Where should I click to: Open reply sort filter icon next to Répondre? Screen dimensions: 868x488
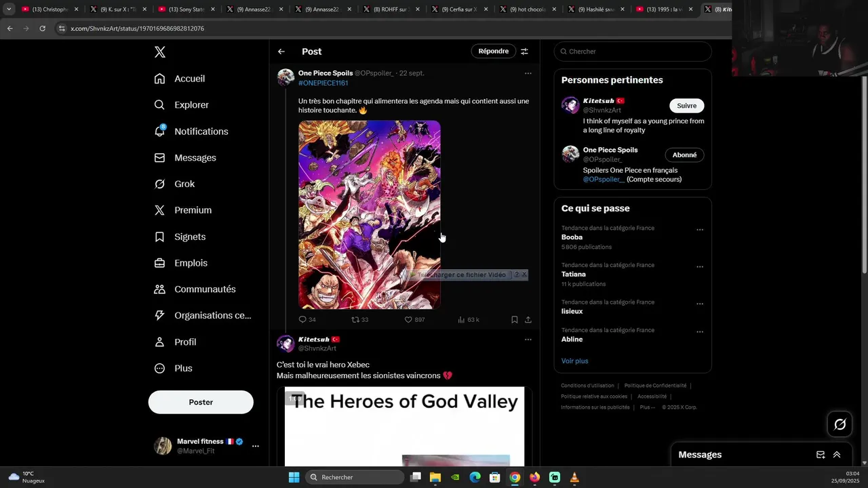point(524,52)
